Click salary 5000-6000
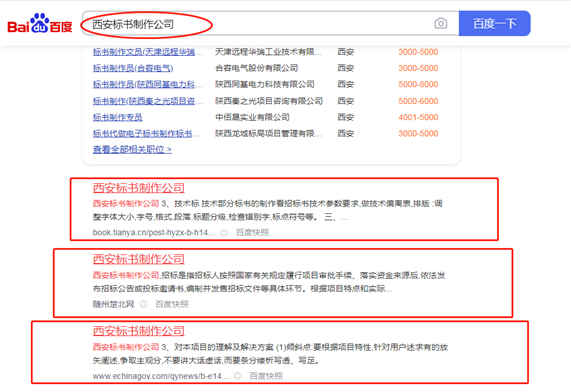 click(x=418, y=101)
